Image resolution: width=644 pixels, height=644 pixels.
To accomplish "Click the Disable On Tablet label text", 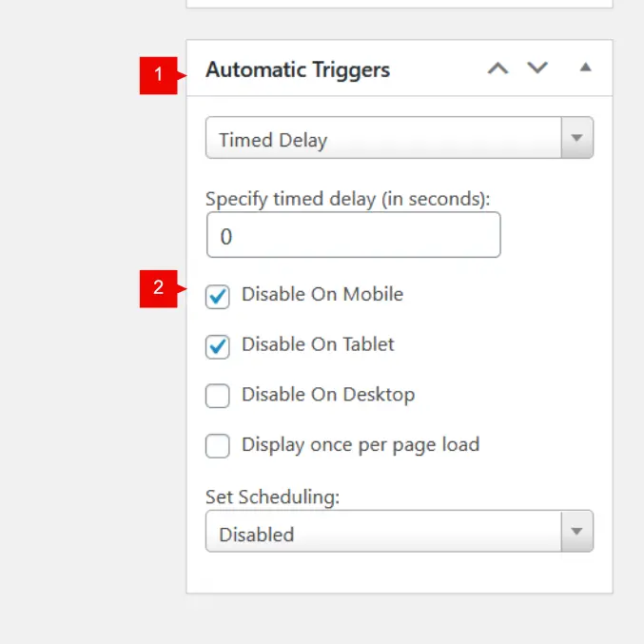I will (318, 344).
